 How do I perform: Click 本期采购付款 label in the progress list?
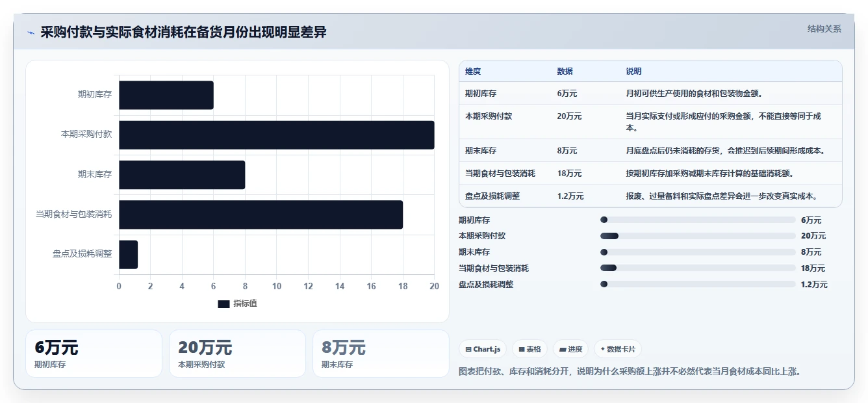[482, 236]
